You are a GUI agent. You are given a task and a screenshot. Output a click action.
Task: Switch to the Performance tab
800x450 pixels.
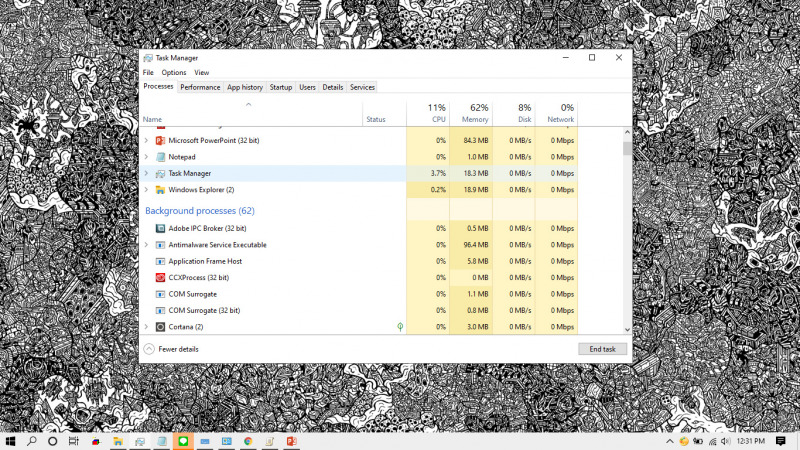pos(200,87)
